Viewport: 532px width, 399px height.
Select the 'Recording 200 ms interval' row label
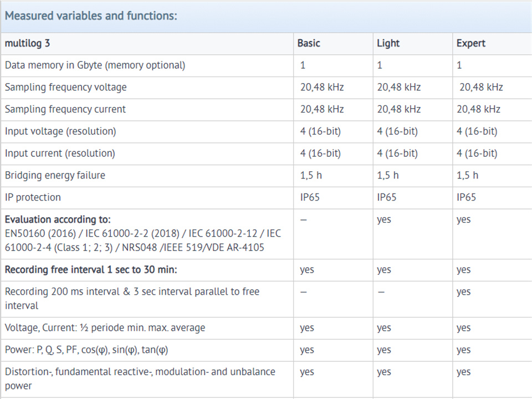132,299
